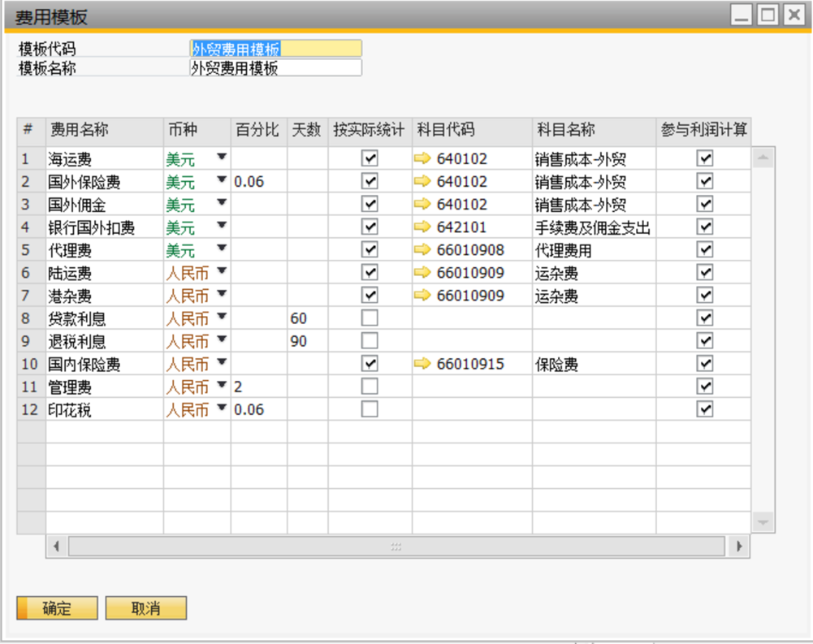The width and height of the screenshot is (813, 644).
Task: Open account link arrow for 642101
Action: [422, 227]
